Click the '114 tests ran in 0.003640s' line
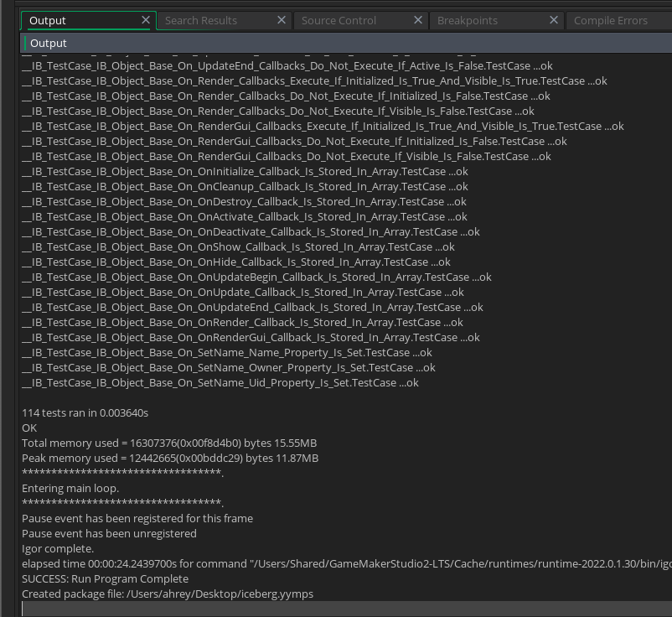 [85, 413]
